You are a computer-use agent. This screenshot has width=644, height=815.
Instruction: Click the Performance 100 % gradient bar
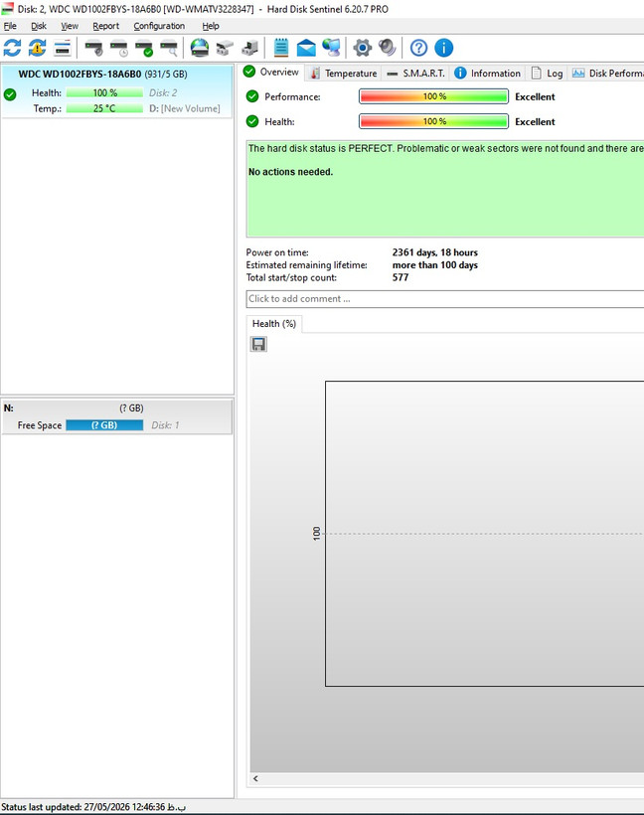click(x=433, y=96)
